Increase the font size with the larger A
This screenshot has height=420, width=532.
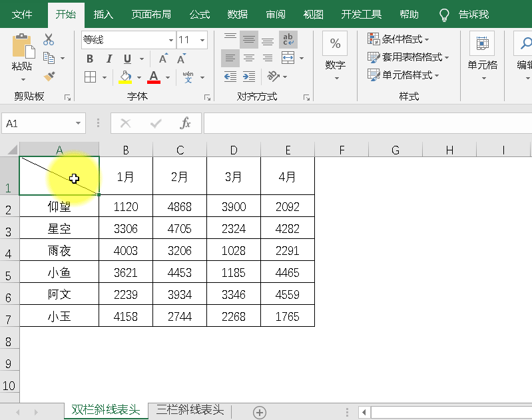coord(162,59)
